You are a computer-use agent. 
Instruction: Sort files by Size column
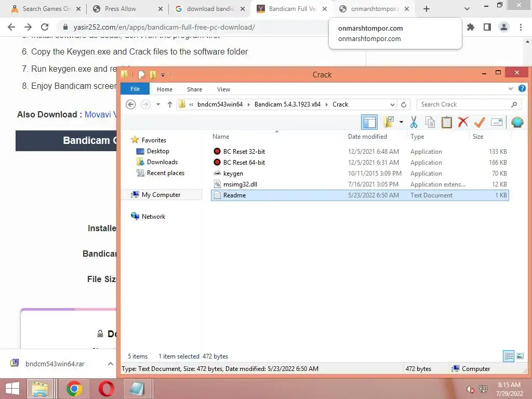pos(478,137)
